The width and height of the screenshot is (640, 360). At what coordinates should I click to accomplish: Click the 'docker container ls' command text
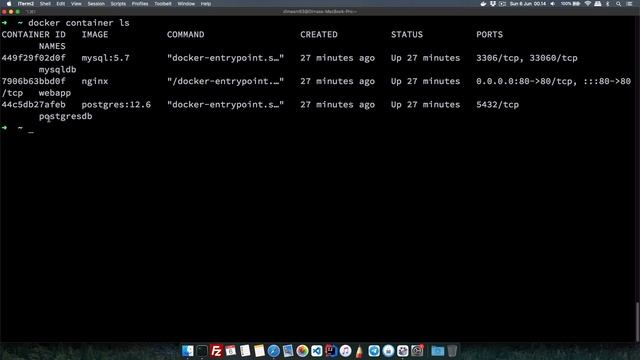[x=79, y=23]
